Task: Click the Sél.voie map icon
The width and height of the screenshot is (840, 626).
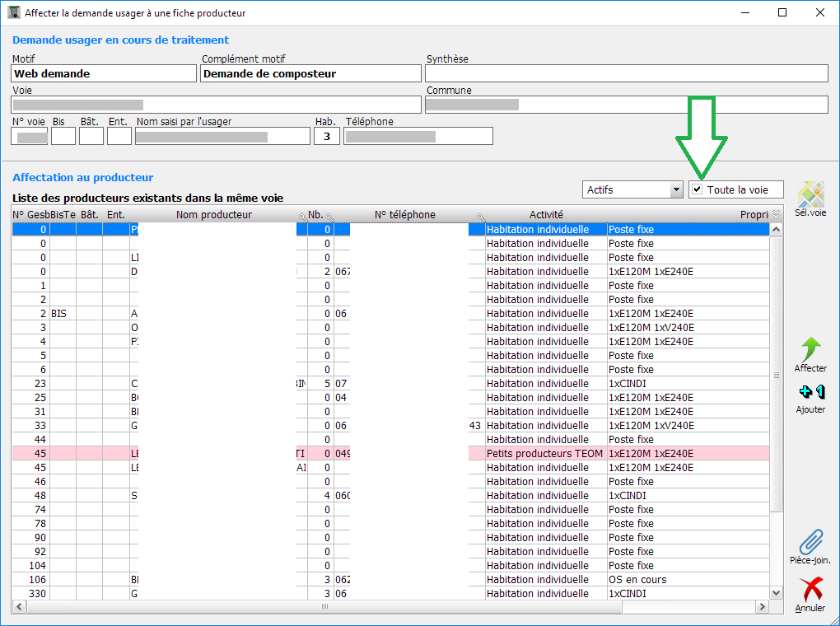Action: pyautogui.click(x=810, y=196)
